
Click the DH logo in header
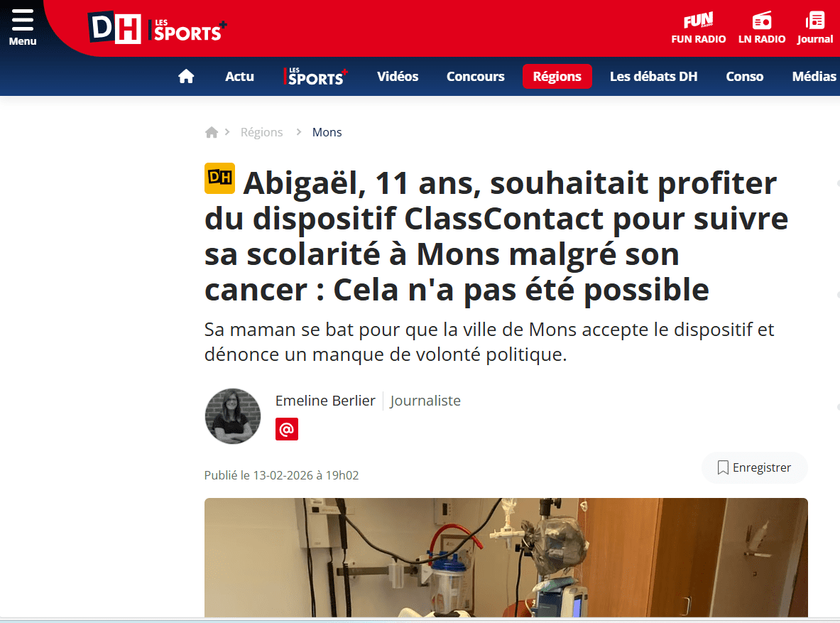tap(114, 28)
